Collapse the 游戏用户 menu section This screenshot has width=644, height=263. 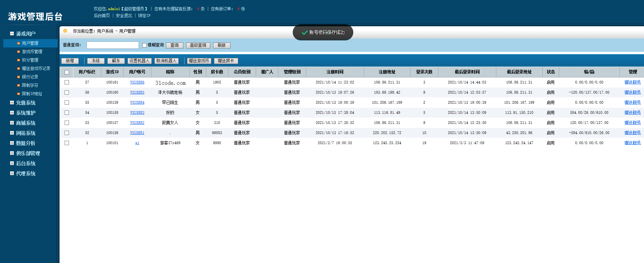pos(12,34)
